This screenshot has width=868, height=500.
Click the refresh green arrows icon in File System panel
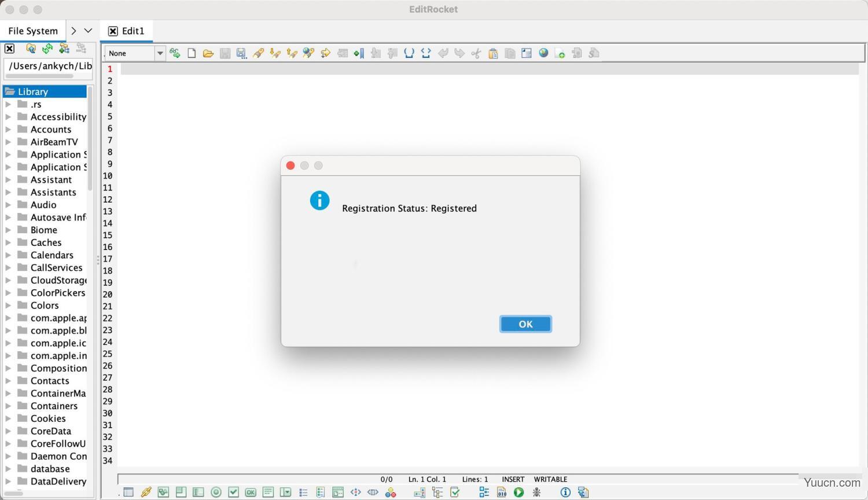pos(47,49)
